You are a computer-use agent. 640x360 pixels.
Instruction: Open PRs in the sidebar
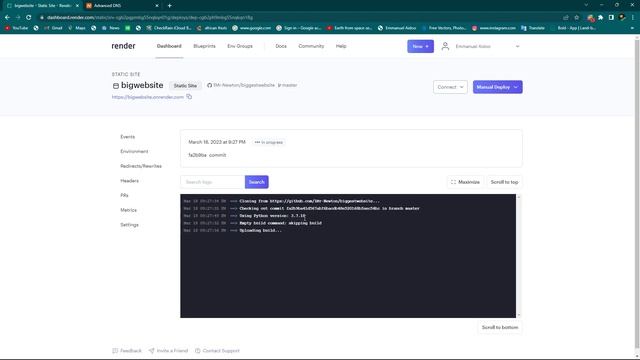(x=124, y=196)
